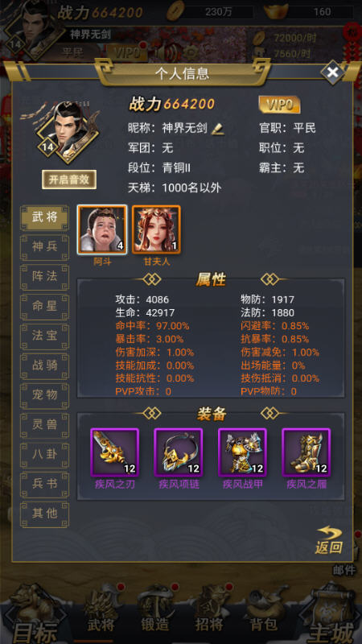Click the gold VIP0 badge

click(279, 105)
